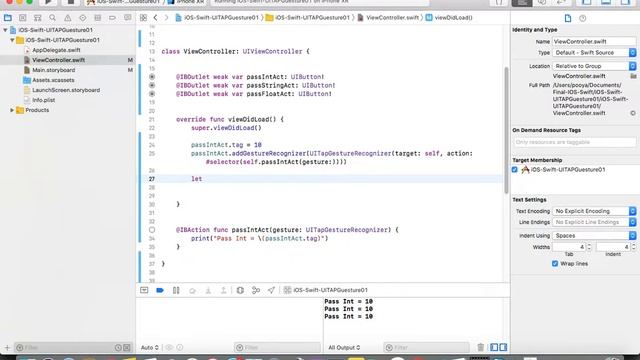
Task: Select Info.plist in navigator
Action: click(x=43, y=100)
